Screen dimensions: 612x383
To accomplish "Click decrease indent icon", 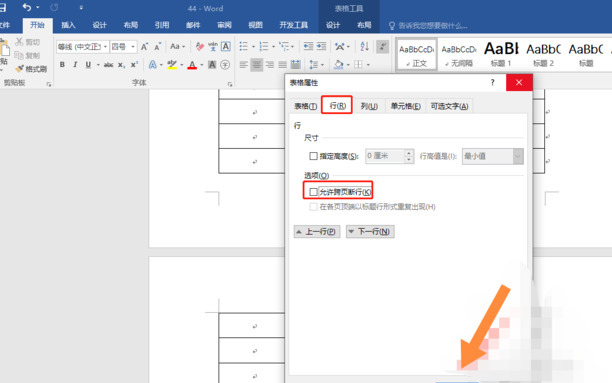I will [308, 47].
